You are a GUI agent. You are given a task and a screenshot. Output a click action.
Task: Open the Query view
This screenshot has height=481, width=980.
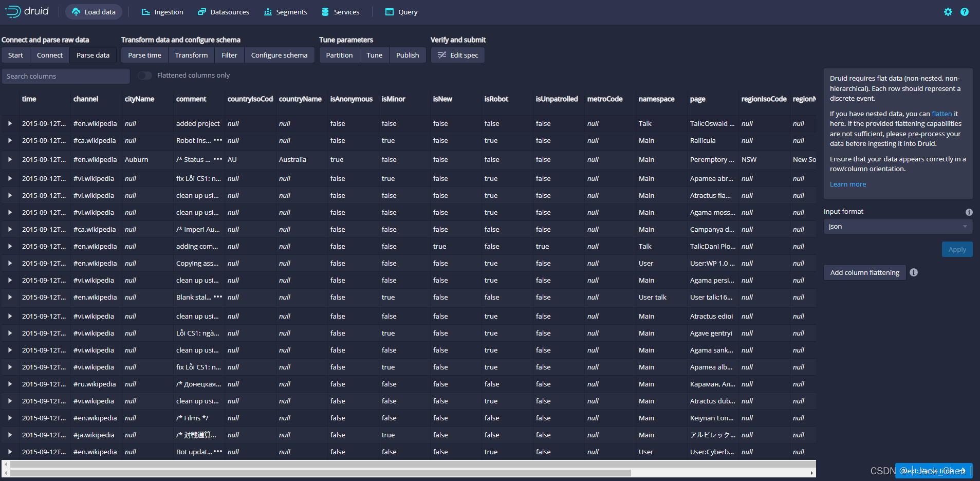[x=401, y=12]
